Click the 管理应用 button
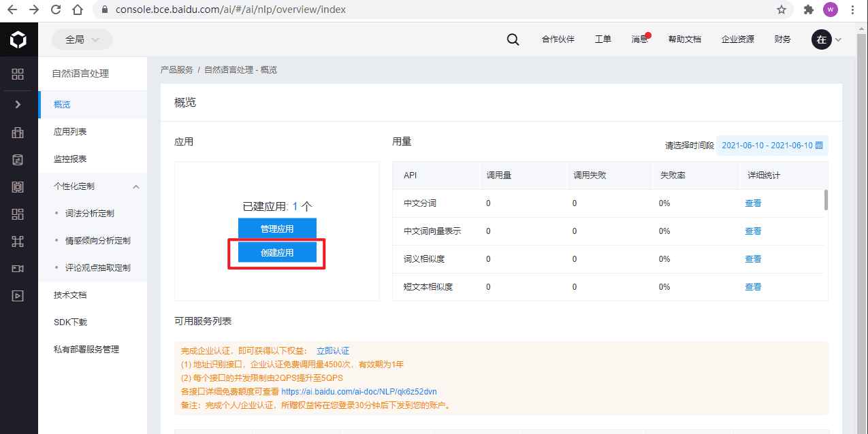Viewport: 868px width, 434px height. coord(277,229)
